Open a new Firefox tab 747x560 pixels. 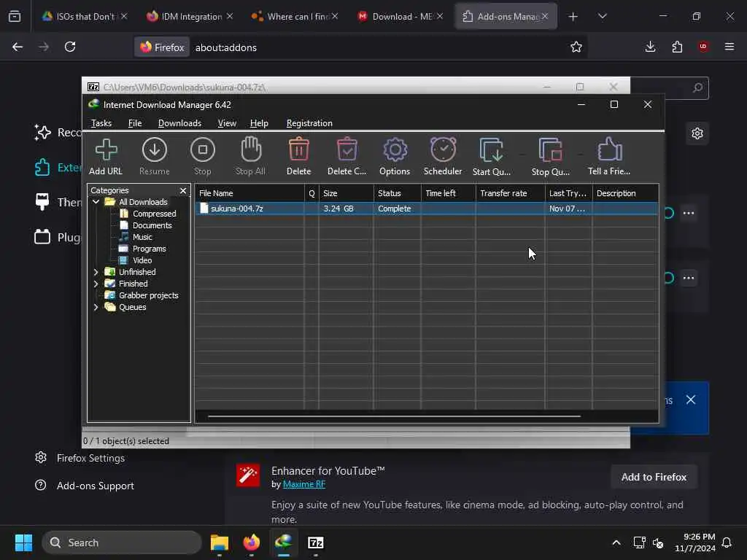(573, 17)
